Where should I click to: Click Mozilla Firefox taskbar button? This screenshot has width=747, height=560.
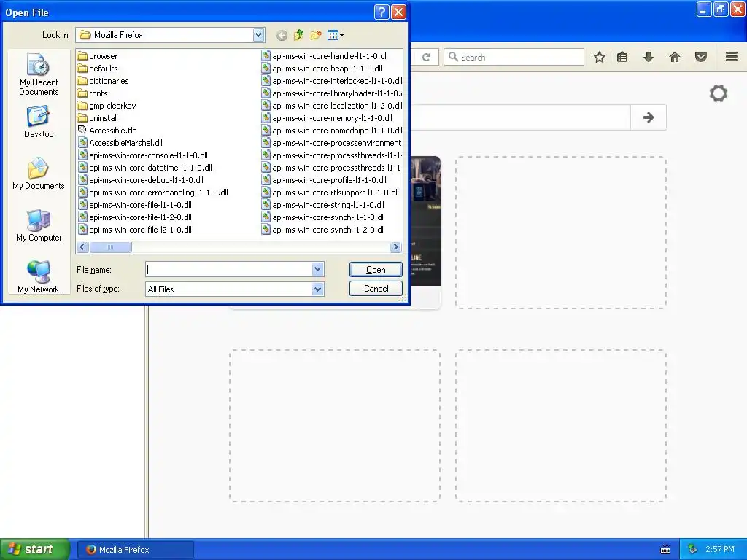point(135,550)
